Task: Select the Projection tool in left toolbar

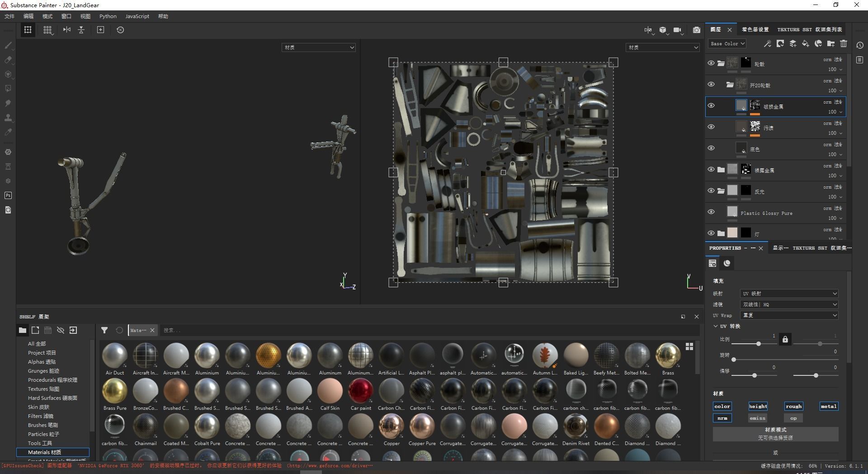Action: (8, 74)
